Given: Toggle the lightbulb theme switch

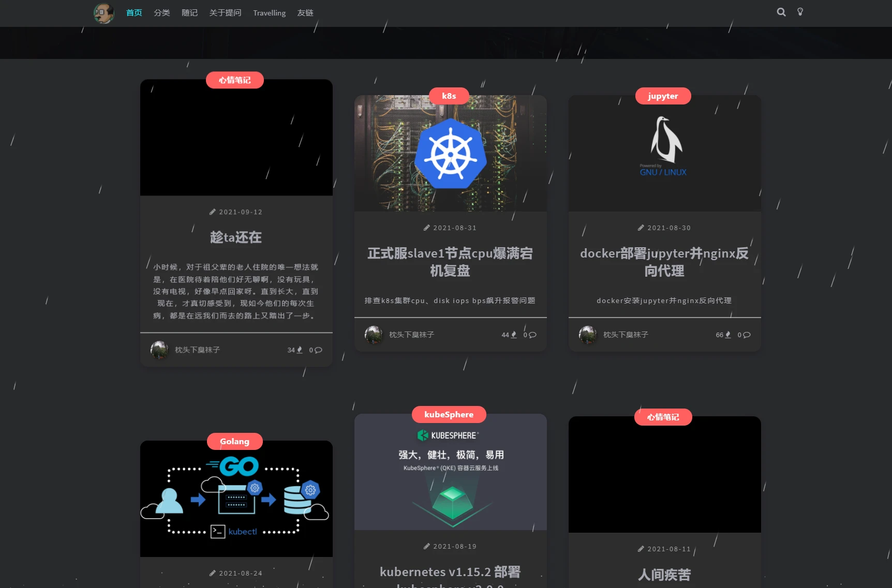Looking at the screenshot, I should pyautogui.click(x=800, y=12).
